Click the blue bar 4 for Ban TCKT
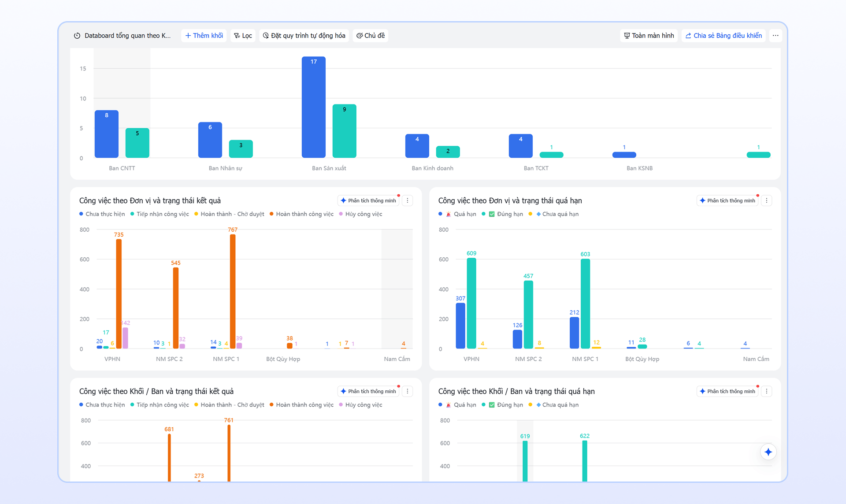The width and height of the screenshot is (846, 504). click(521, 146)
